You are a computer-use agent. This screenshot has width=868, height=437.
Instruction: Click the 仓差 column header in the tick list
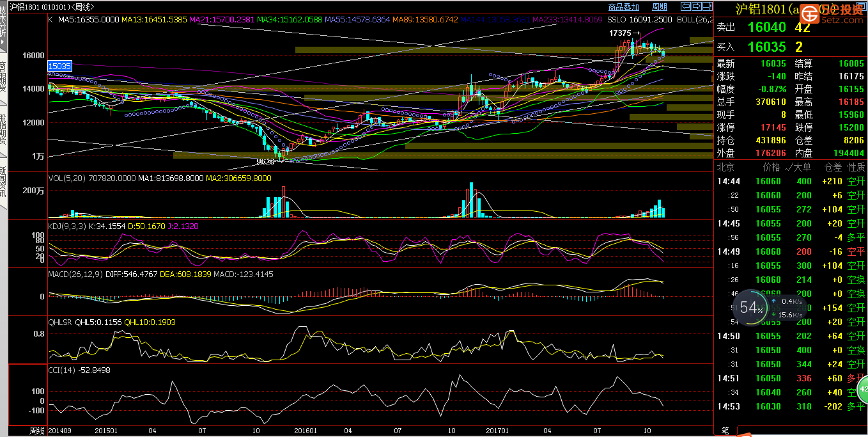coord(833,167)
